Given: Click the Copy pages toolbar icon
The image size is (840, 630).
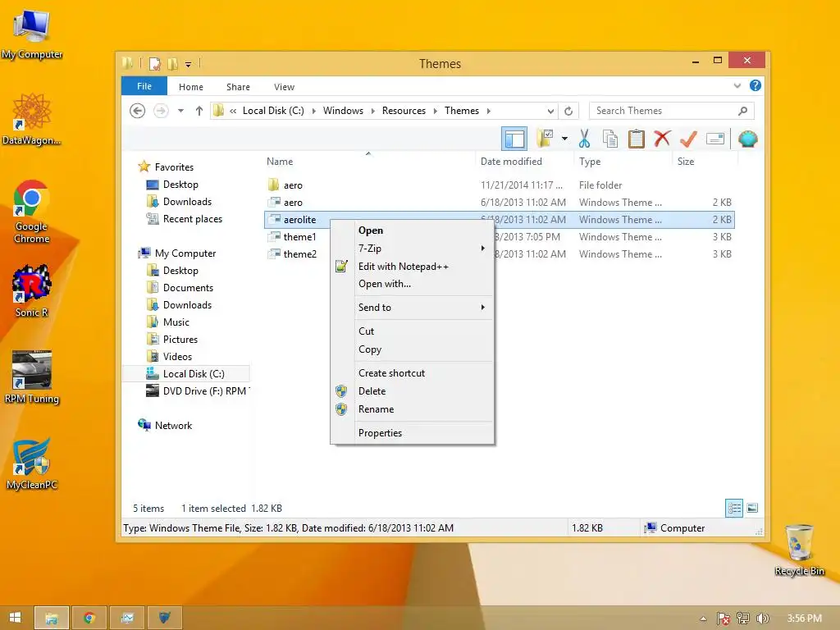Looking at the screenshot, I should tap(610, 139).
